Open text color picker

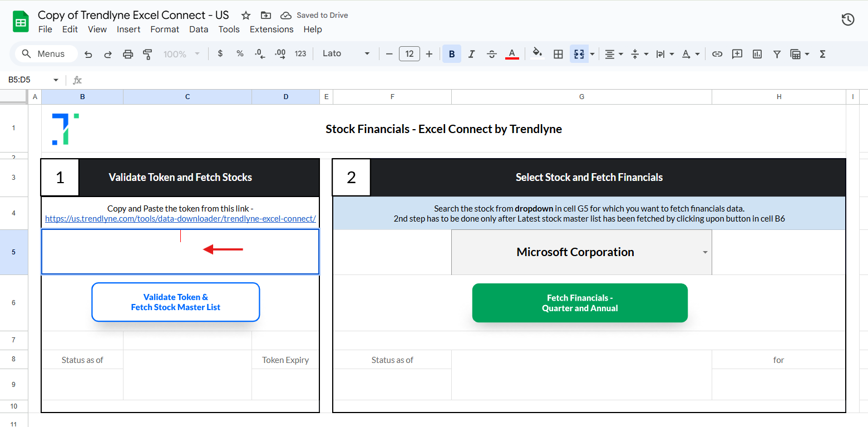coord(512,54)
